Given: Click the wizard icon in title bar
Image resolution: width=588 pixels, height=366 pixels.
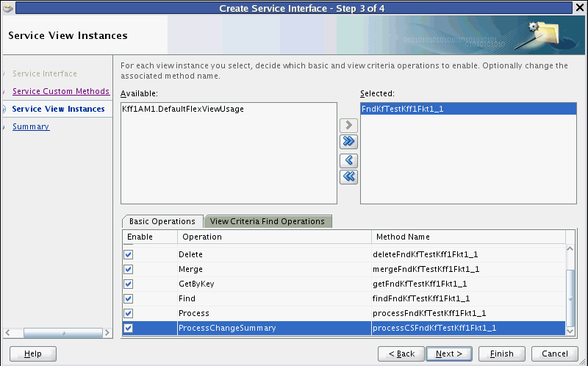Looking at the screenshot, I should (8, 8).
